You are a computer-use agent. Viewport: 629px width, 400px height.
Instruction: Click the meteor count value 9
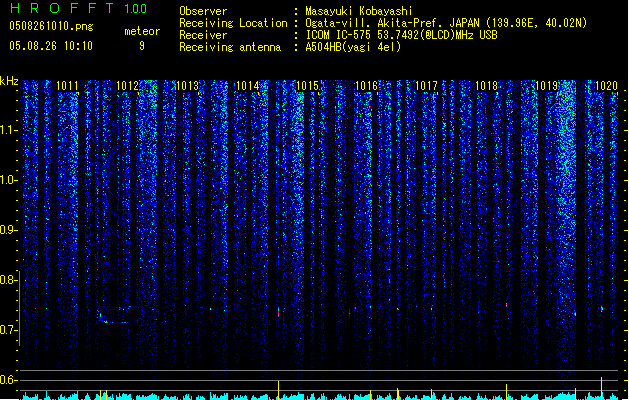(x=142, y=46)
